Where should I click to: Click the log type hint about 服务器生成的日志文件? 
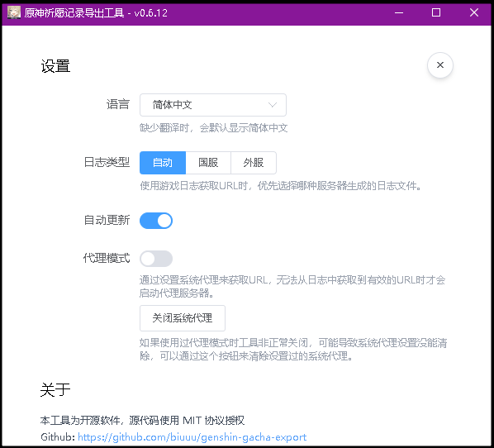(x=281, y=186)
